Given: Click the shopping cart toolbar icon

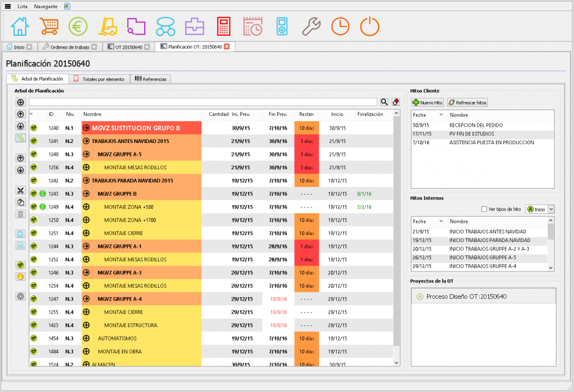Looking at the screenshot, I should (x=49, y=27).
